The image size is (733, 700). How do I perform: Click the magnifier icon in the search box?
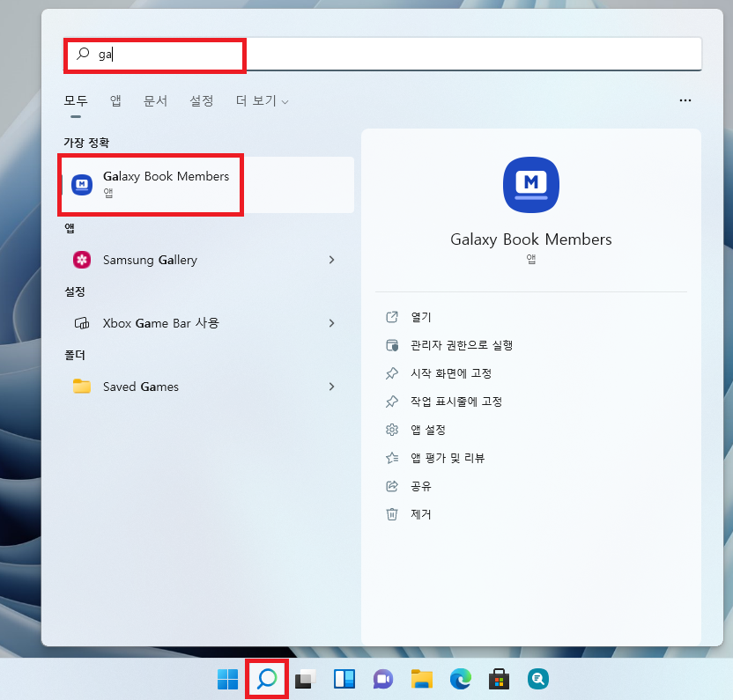(x=83, y=54)
